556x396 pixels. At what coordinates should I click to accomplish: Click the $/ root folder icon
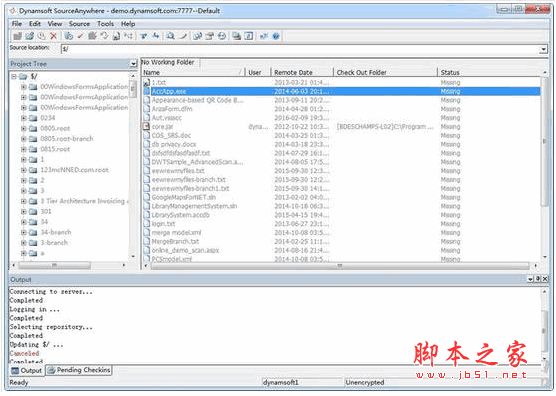tap(23, 76)
